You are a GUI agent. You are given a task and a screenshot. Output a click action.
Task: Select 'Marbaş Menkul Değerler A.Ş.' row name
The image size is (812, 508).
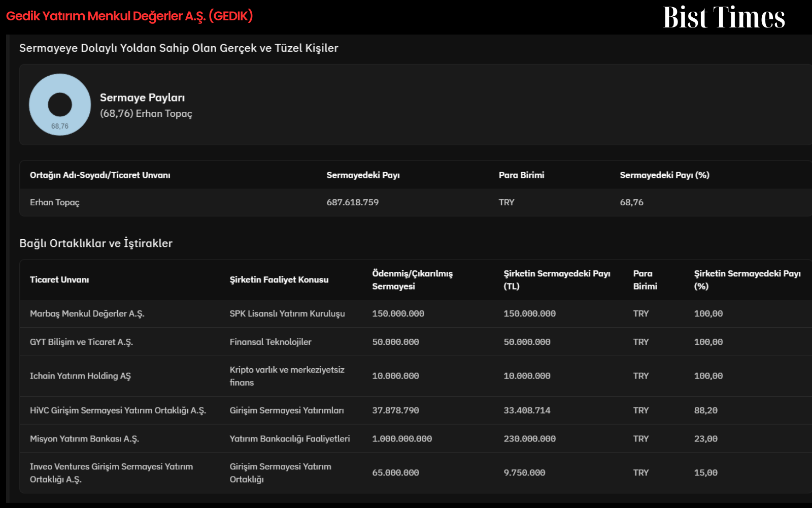click(87, 314)
